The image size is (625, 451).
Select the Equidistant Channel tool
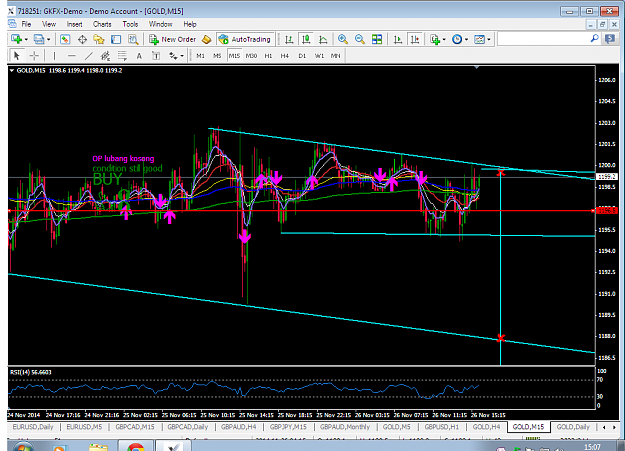tap(105, 55)
